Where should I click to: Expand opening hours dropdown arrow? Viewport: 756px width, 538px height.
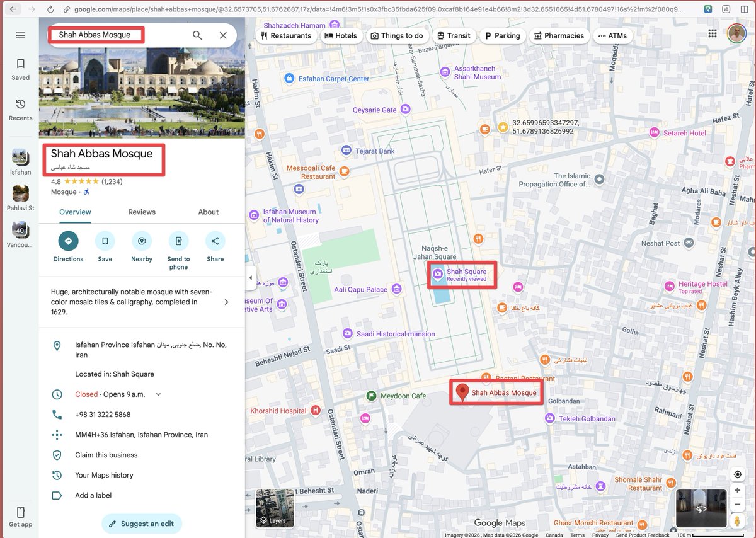(x=158, y=394)
